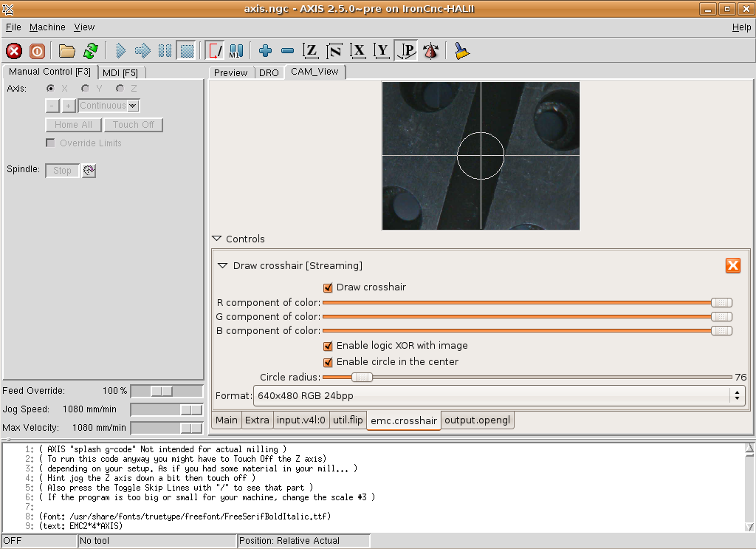Click the Home All button
Viewport: 756px width, 549px height.
point(73,125)
